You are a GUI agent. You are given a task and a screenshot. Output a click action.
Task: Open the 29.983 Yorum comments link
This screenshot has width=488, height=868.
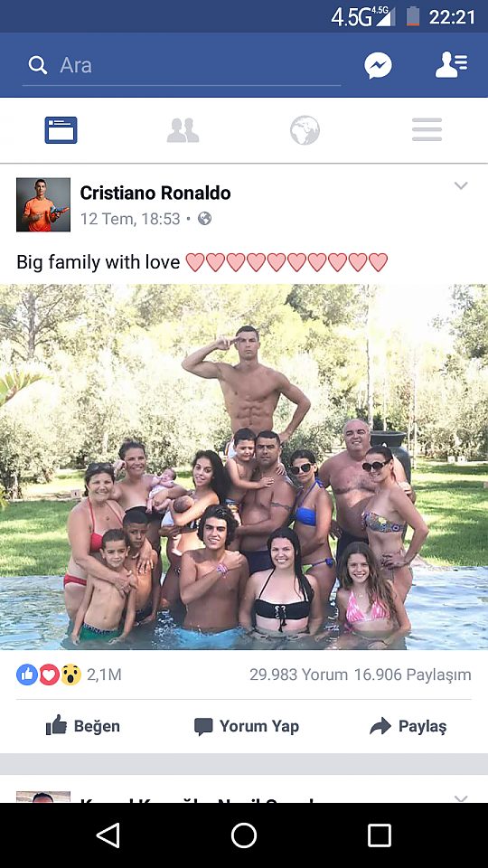click(x=299, y=675)
